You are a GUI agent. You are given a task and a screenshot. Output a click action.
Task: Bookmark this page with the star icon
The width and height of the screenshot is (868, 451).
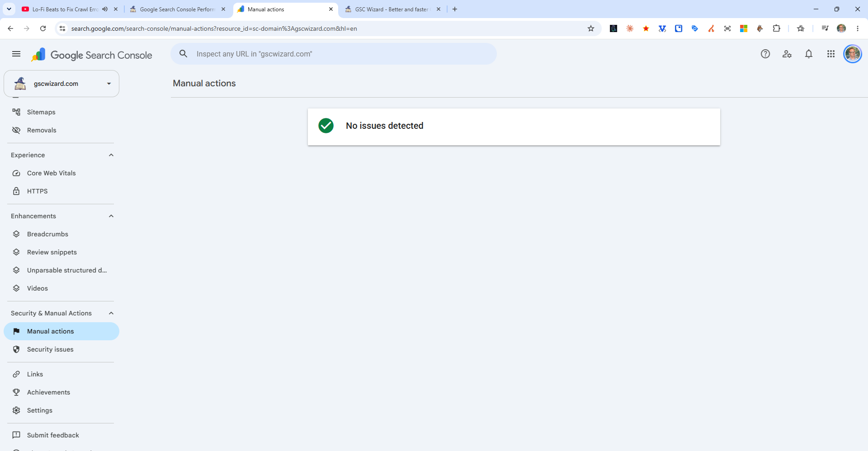click(x=591, y=28)
